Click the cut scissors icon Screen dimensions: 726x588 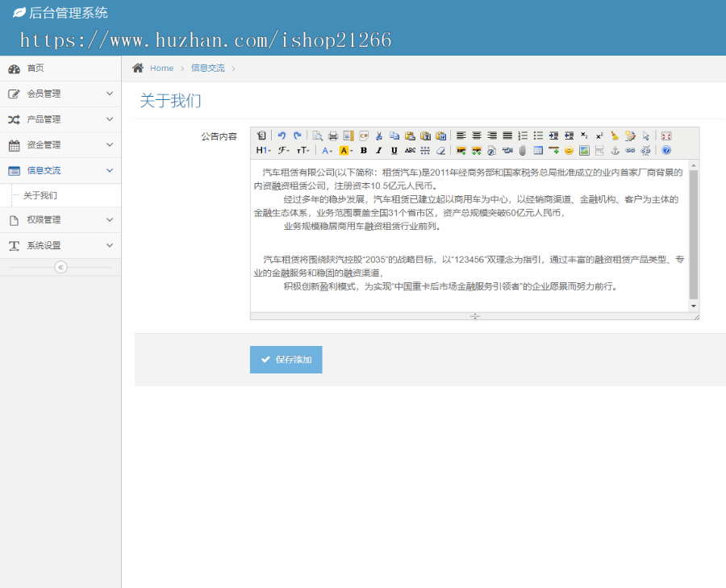pos(378,136)
